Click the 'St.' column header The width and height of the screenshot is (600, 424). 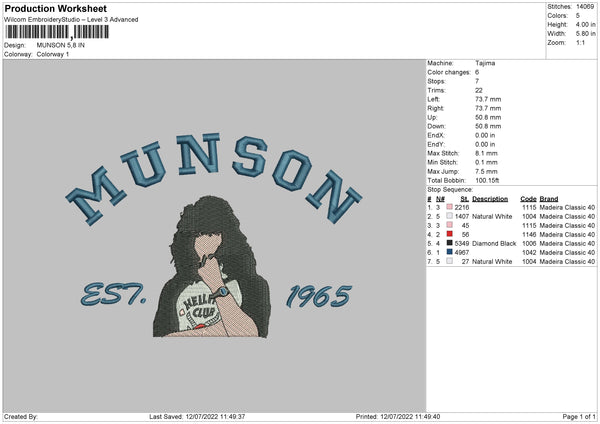pyautogui.click(x=465, y=199)
